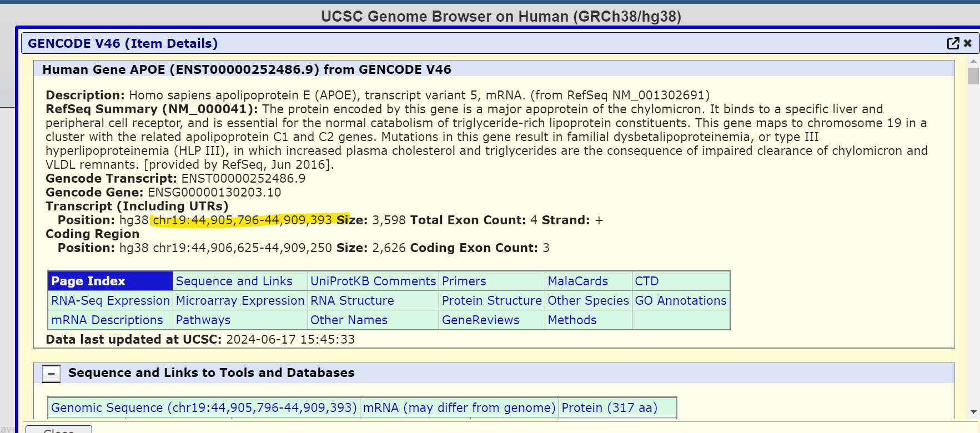
Task: Go to GeneReviews section
Action: [480, 320]
